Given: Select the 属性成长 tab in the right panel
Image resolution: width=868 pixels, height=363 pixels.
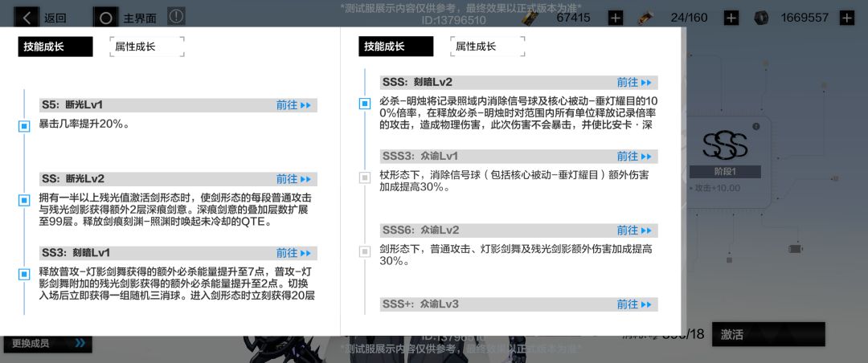Looking at the screenshot, I should pos(487,47).
